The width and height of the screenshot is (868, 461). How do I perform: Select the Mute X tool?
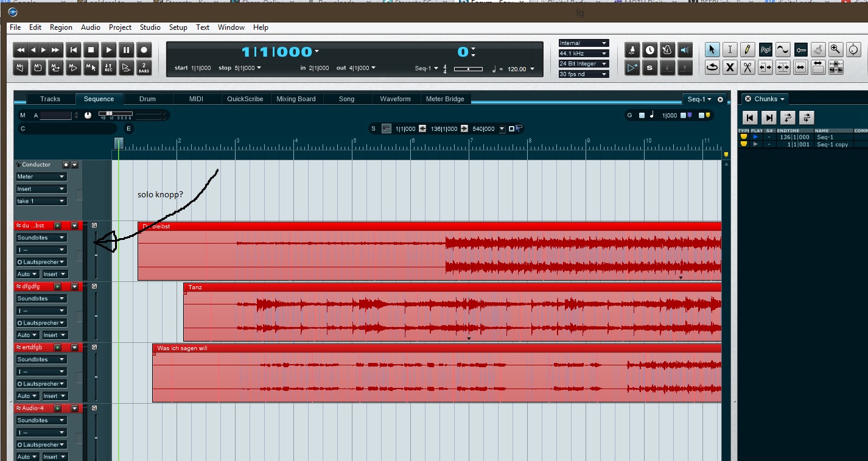point(730,68)
